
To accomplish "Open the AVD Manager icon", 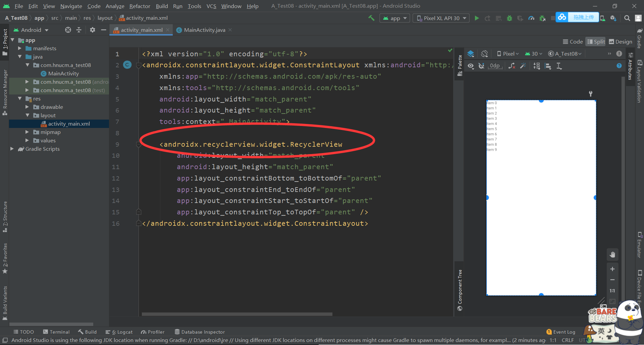I will point(603,18).
